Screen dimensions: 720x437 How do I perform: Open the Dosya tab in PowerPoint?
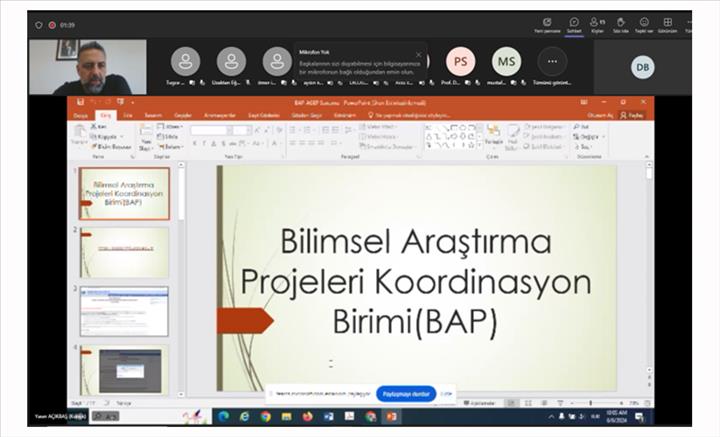click(x=80, y=115)
